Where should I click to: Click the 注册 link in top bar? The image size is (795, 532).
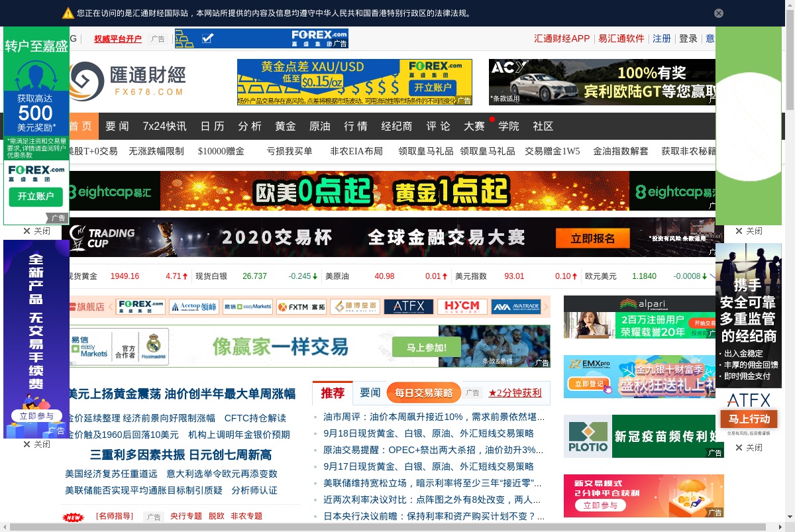662,38
